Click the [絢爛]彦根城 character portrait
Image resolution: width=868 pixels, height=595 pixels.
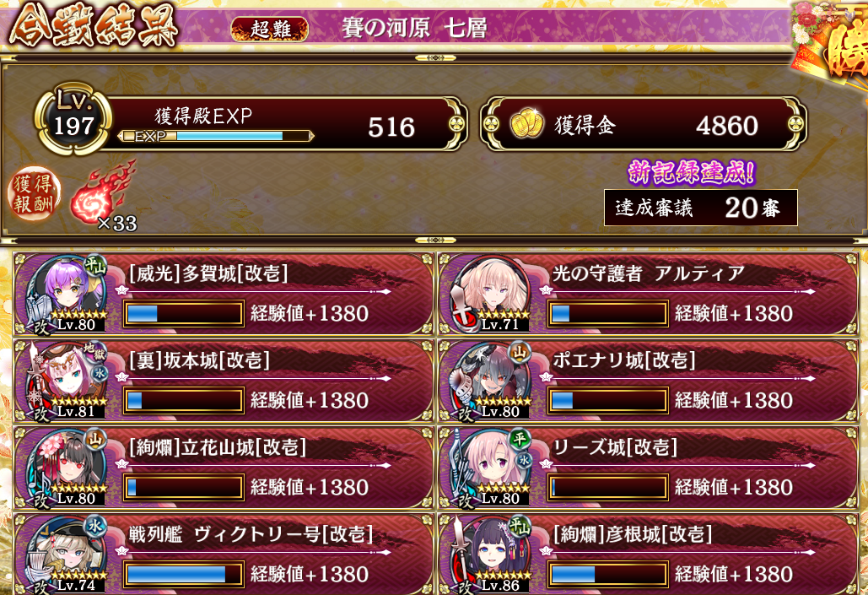click(x=492, y=554)
